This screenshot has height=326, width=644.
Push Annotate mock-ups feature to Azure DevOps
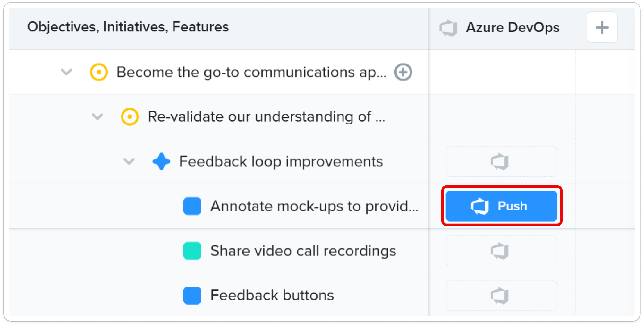click(x=501, y=206)
